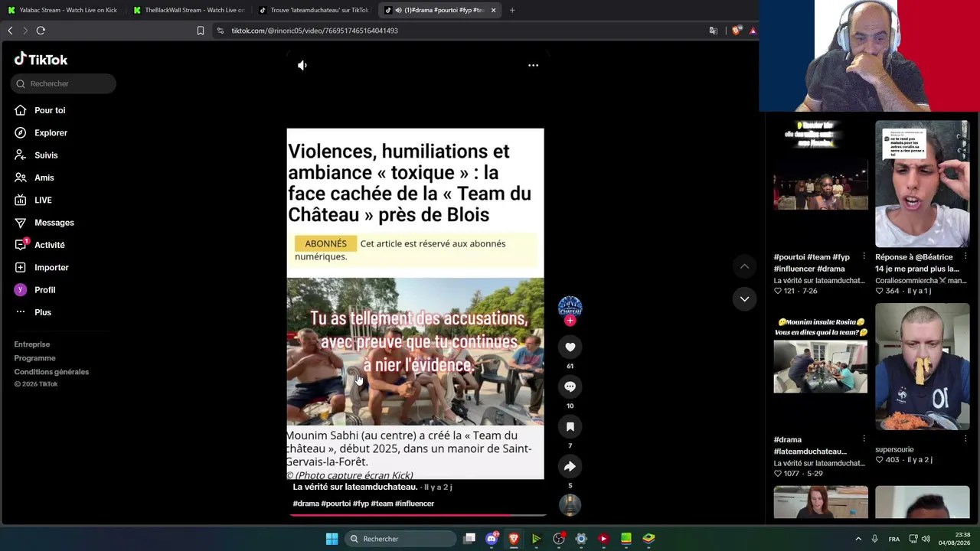Open the Conditions générales footer link
The image size is (980, 551).
[x=51, y=372]
